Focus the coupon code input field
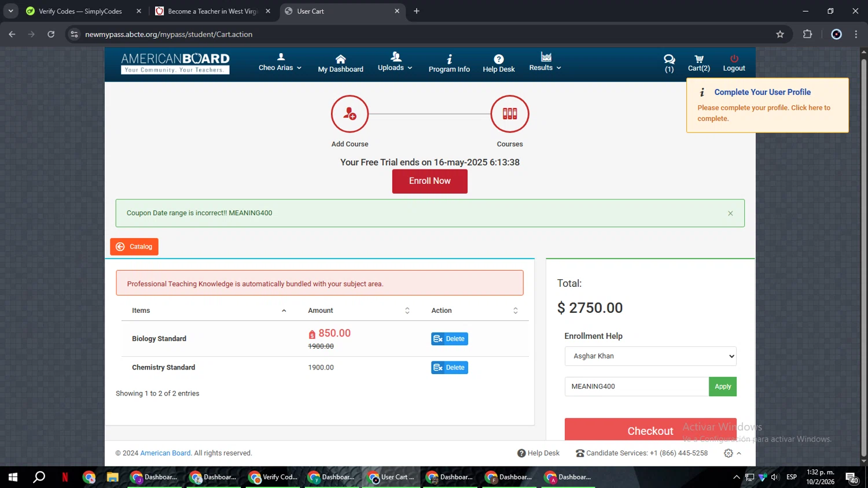868x488 pixels. tap(637, 387)
